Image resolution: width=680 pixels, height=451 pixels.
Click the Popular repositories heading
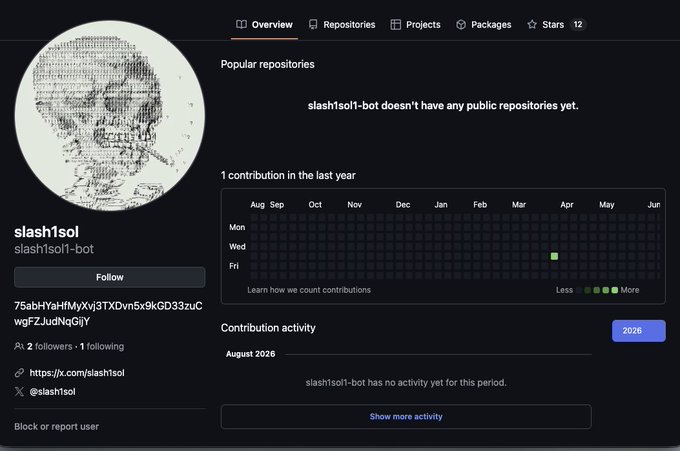[268, 64]
